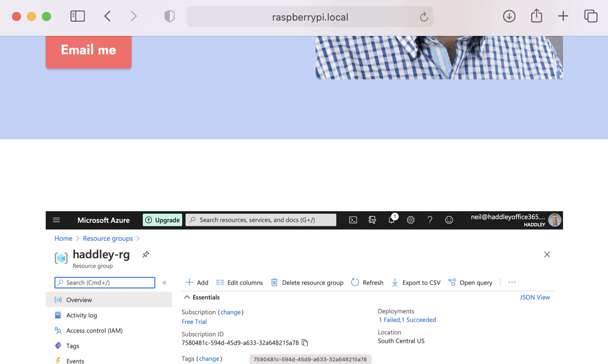Viewport: 608px width, 364px height.
Task: Select Overview in the resource menu
Action: tap(109, 300)
